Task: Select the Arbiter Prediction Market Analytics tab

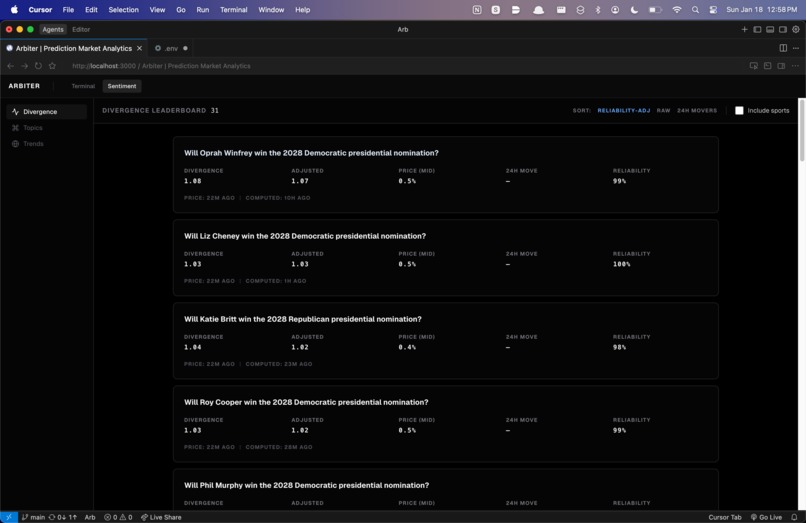Action: tap(74, 48)
